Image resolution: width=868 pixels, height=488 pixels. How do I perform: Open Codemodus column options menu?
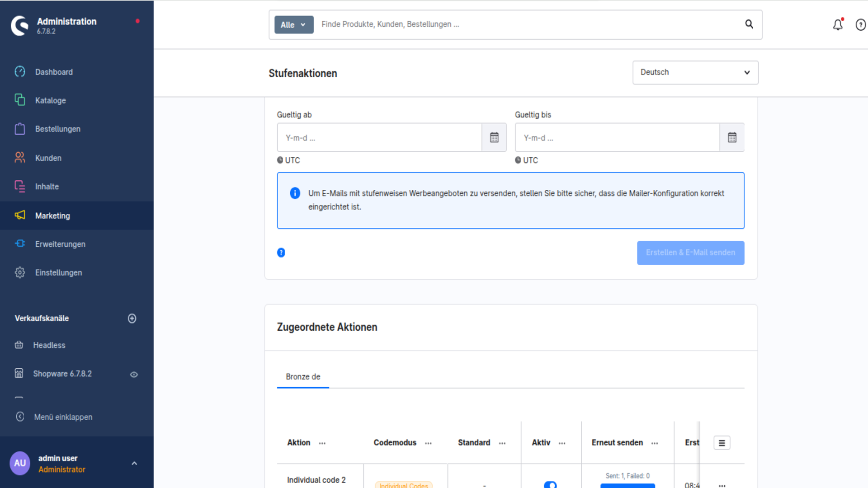(428, 443)
